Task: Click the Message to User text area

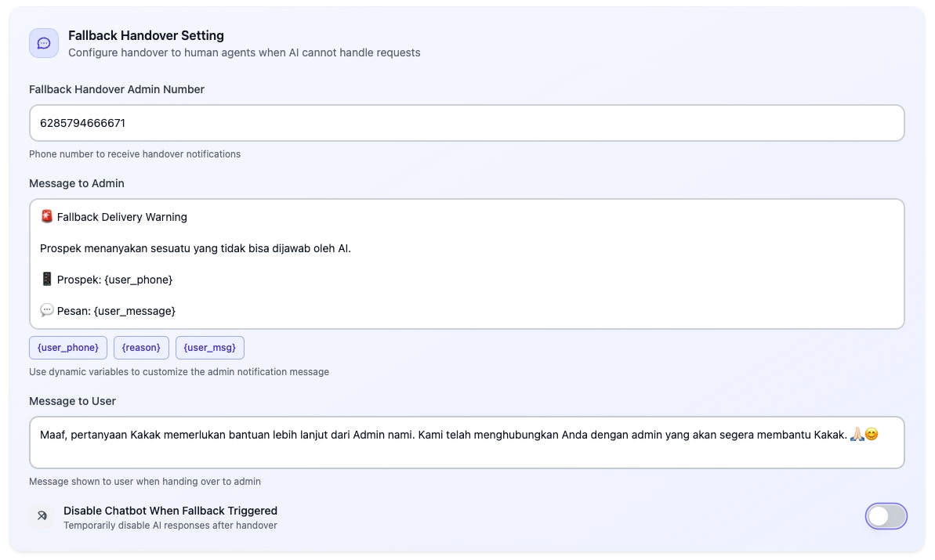Action: (x=466, y=443)
